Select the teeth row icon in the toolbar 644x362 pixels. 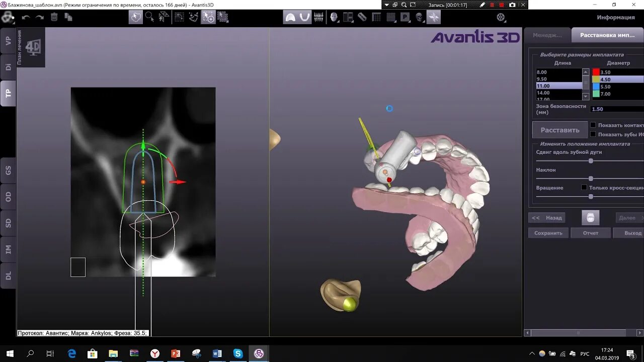(x=319, y=17)
